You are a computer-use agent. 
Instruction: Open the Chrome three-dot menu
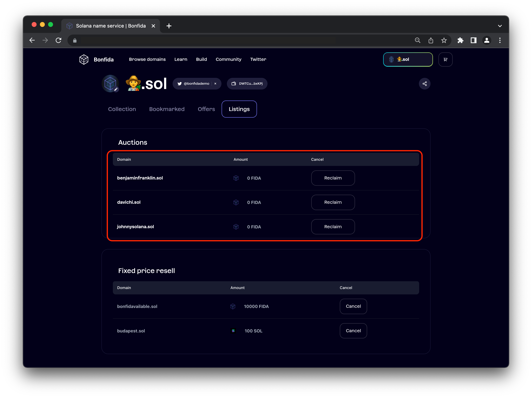click(x=500, y=40)
